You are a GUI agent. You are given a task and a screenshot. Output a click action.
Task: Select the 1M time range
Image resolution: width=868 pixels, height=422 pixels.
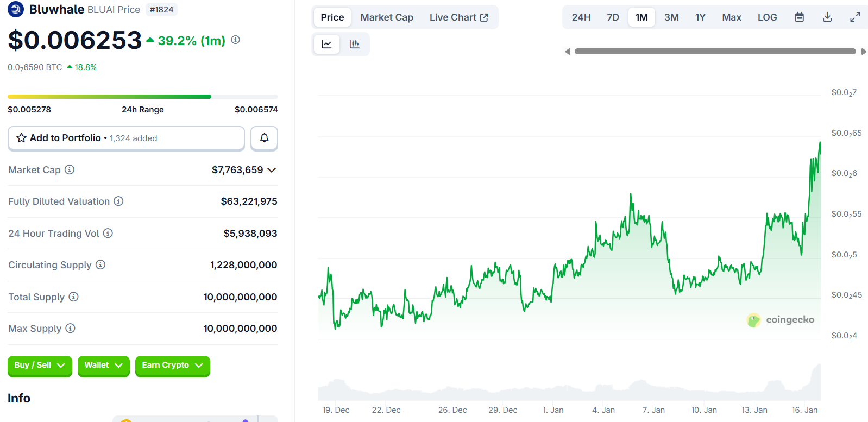point(641,17)
